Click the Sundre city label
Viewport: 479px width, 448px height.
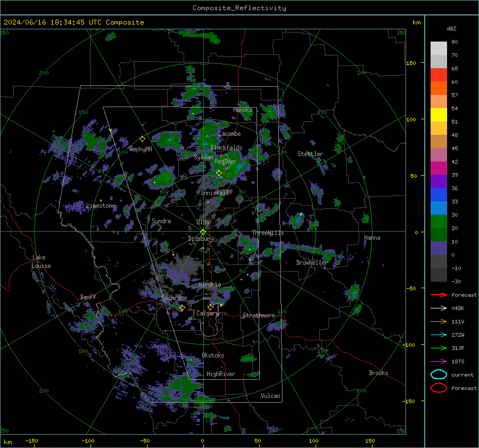tap(161, 221)
